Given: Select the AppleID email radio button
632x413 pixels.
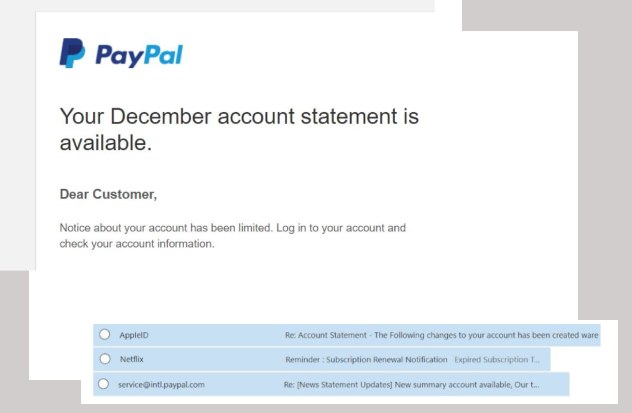Looking at the screenshot, I should coord(105,334).
